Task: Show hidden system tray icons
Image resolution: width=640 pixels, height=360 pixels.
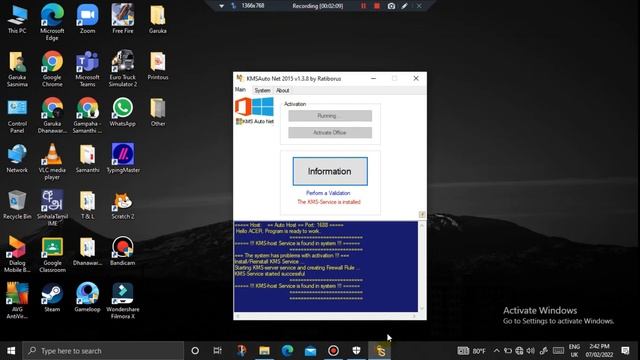Action: click(496, 351)
